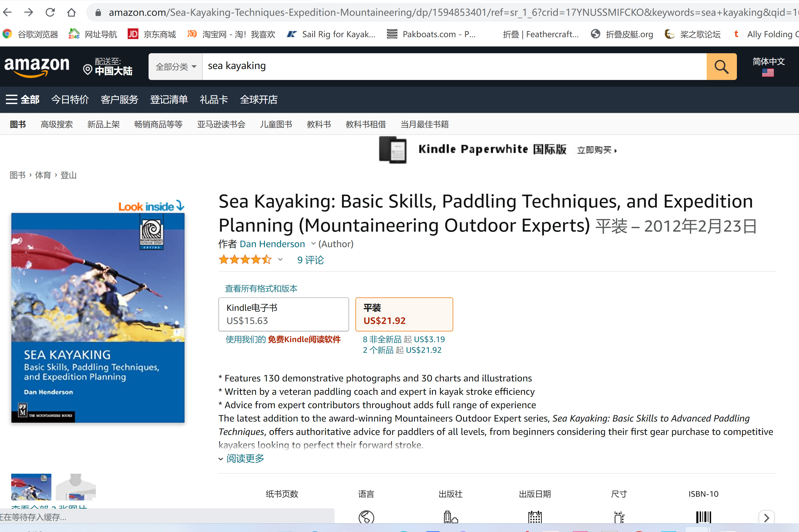The width and height of the screenshot is (799, 532).
Task: Open the 简体中文 language selector
Action: point(768,67)
